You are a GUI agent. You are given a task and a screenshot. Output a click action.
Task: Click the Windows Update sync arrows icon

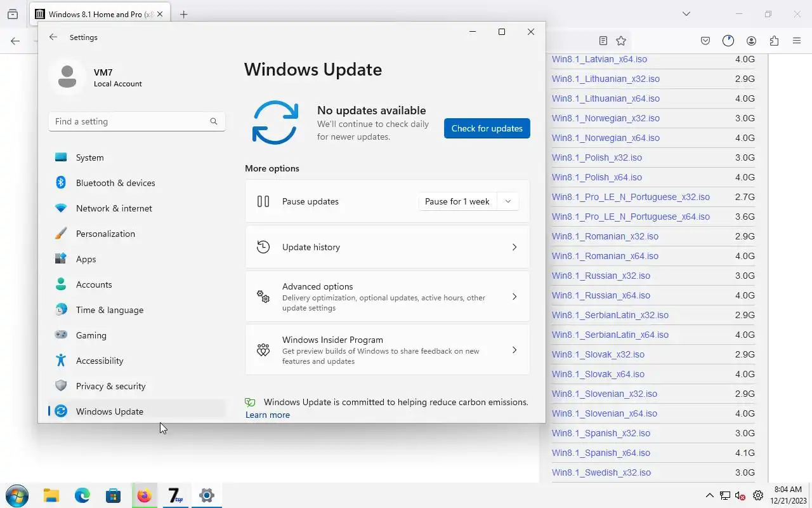275,123
